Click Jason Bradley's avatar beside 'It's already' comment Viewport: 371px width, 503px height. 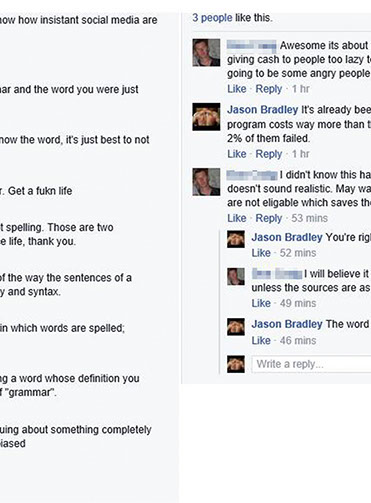pos(206,117)
